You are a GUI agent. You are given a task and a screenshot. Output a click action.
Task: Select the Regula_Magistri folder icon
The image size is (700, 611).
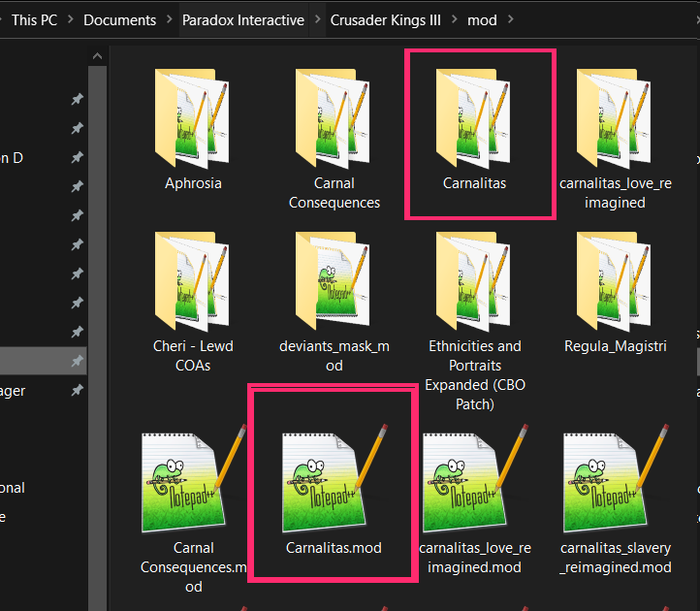point(614,281)
